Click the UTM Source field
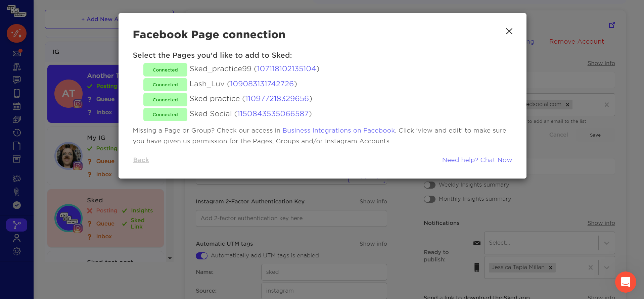 [324, 291]
